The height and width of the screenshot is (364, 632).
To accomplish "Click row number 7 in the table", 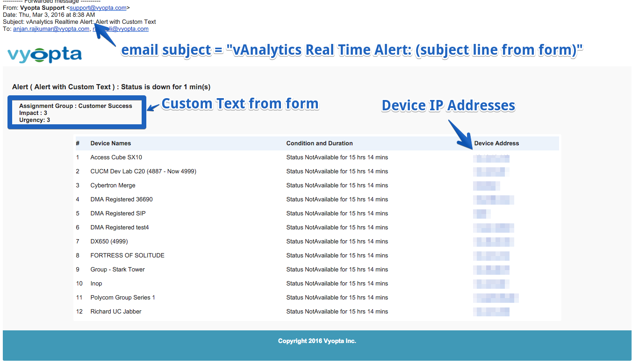I will [78, 242].
